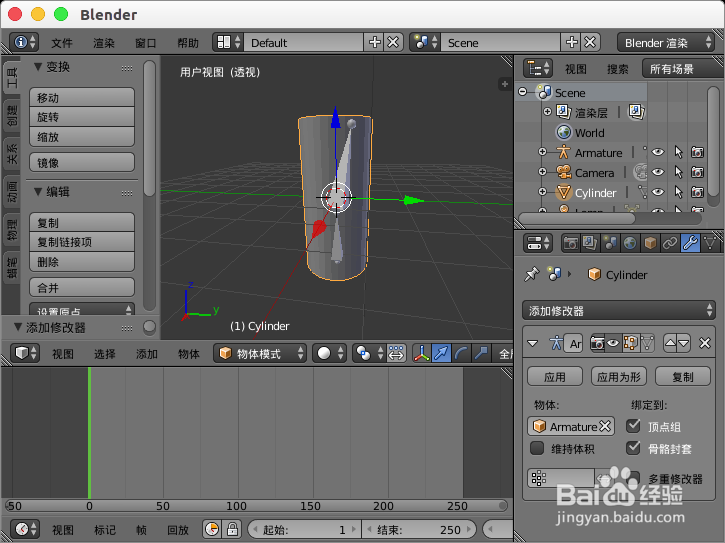Toggle timeline time sync clock icon
725x543 pixels.
click(x=212, y=529)
